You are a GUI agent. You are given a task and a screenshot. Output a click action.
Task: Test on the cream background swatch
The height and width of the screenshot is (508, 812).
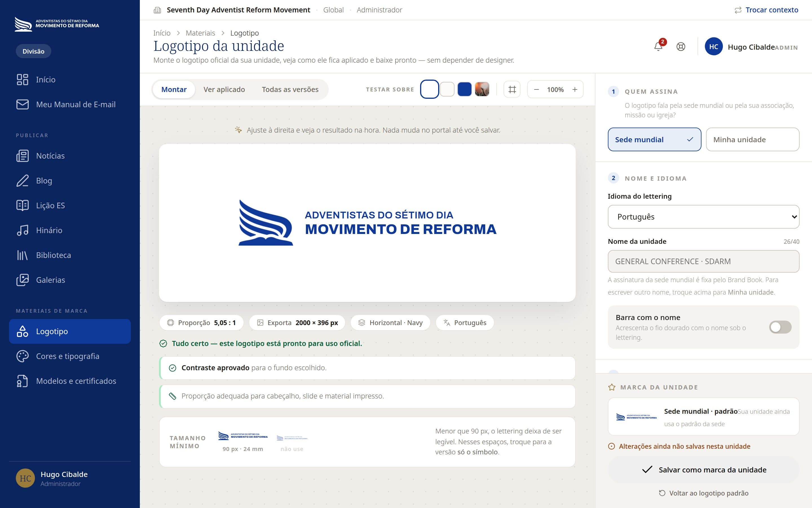coord(447,89)
